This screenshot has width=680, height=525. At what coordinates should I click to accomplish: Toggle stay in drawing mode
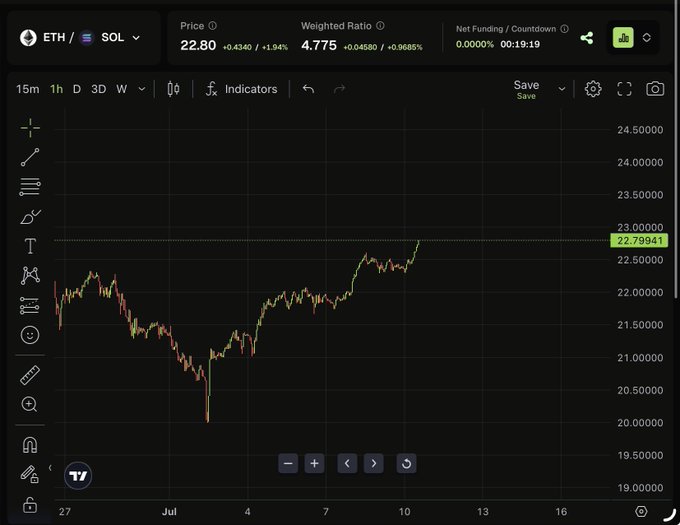(x=29, y=474)
